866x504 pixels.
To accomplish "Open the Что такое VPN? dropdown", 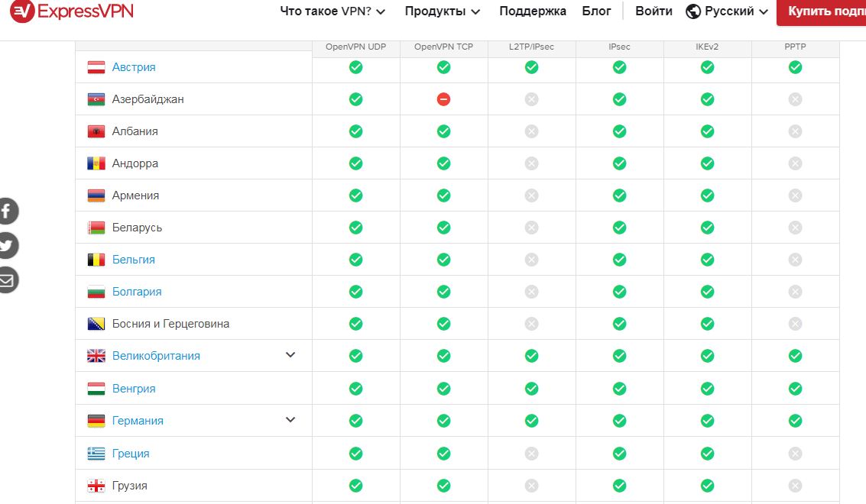I will [x=332, y=11].
